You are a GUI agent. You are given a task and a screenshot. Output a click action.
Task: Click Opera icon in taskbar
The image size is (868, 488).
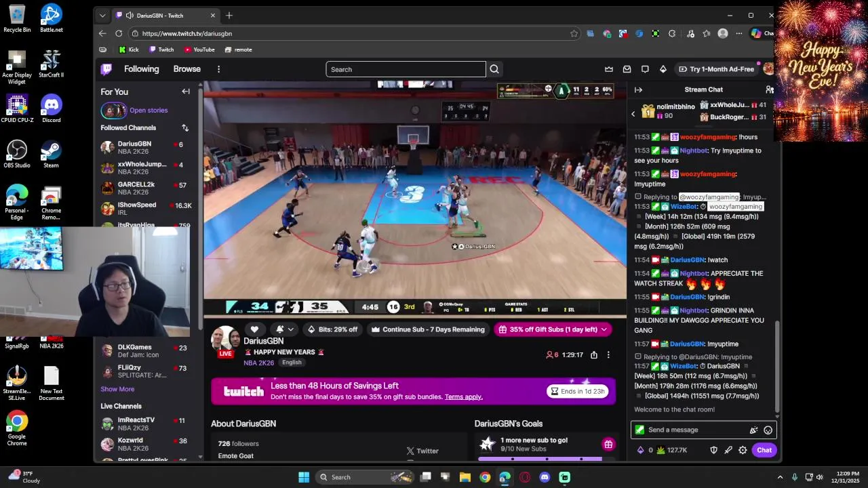tap(525, 477)
